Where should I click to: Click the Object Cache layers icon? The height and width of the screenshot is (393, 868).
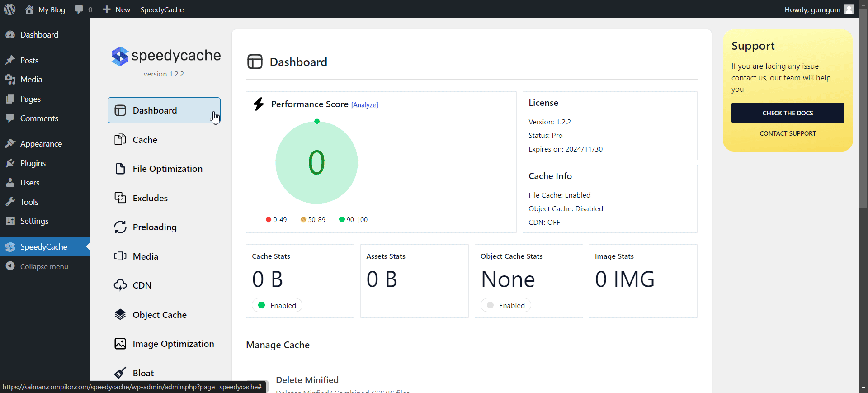point(120,315)
